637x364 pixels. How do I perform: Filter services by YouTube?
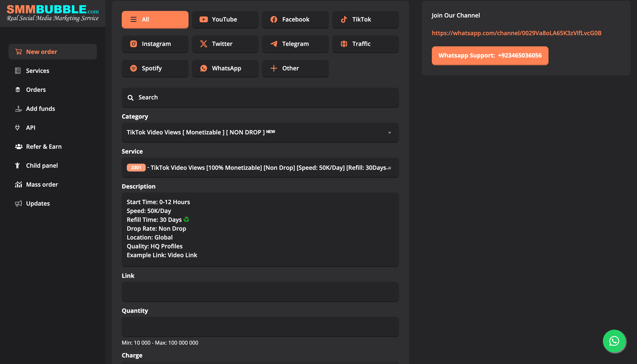(225, 20)
